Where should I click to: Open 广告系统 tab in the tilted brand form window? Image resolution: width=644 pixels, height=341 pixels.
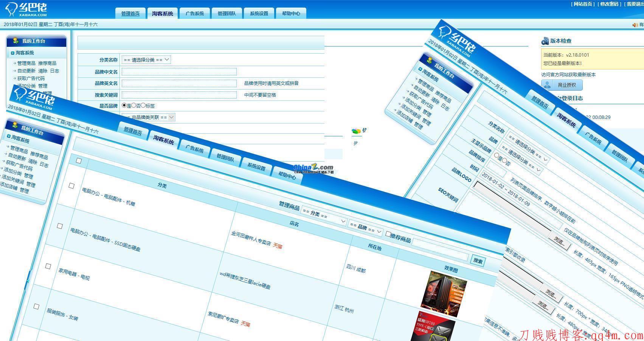(x=593, y=139)
